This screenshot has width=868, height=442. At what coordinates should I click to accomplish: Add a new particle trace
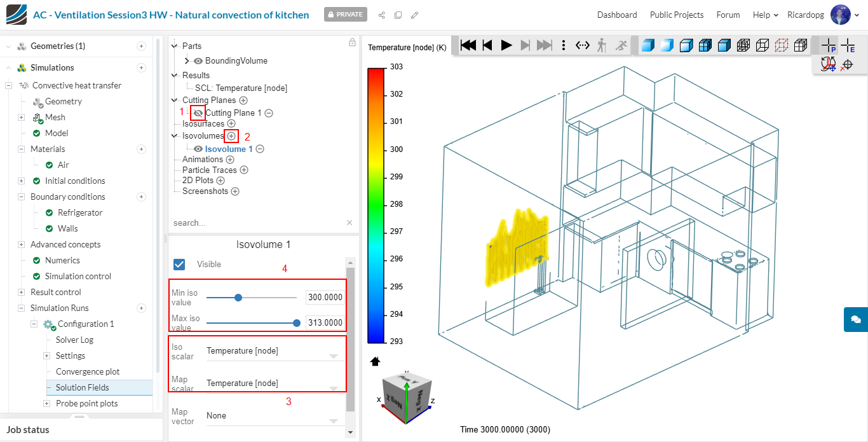click(243, 170)
